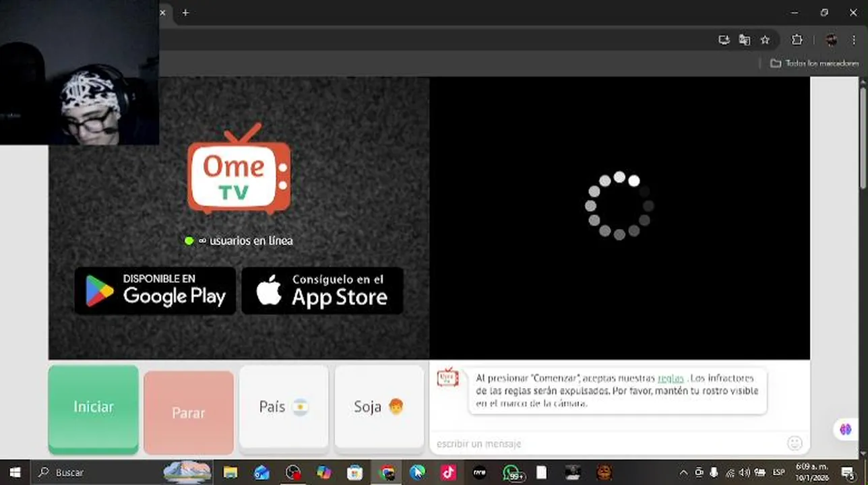Click the Google Play download badge

click(155, 290)
